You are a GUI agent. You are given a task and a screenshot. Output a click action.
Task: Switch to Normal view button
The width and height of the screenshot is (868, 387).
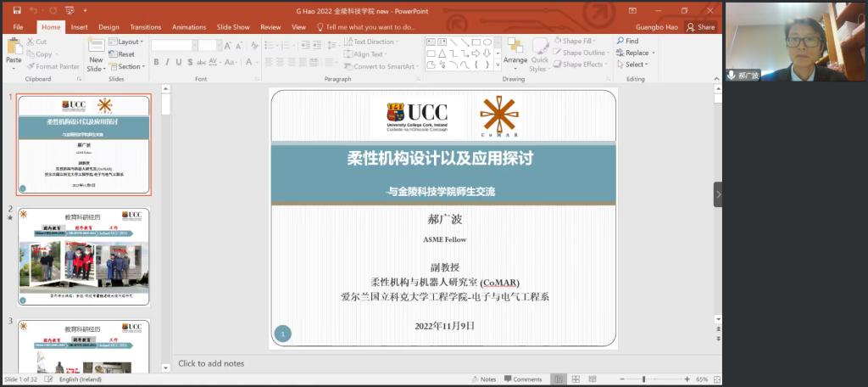559,379
